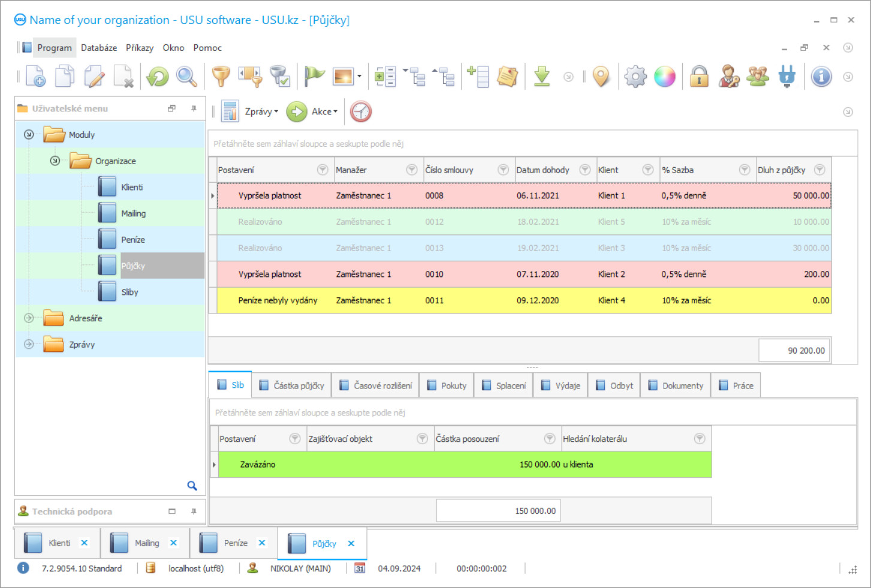Click the funnel filter toolbar icon
The width and height of the screenshot is (871, 588).
(221, 77)
